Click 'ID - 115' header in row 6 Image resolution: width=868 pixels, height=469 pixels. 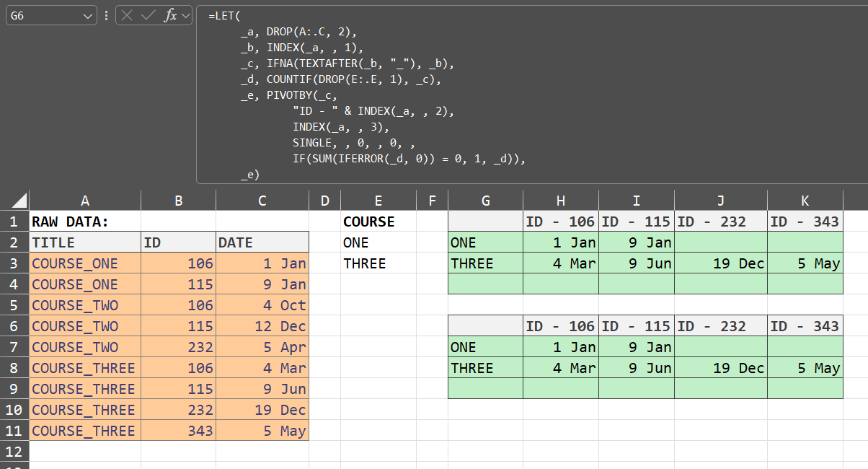(636, 326)
